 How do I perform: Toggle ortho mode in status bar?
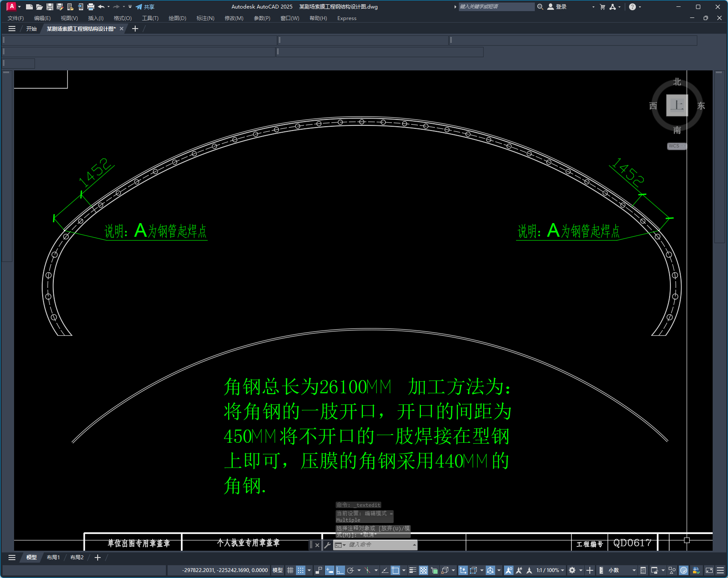point(340,570)
